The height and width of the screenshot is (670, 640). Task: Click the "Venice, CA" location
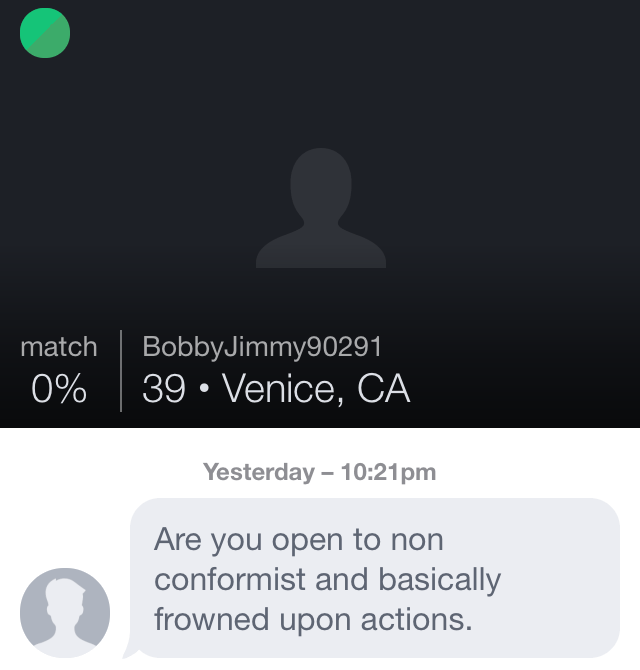[x=316, y=389]
